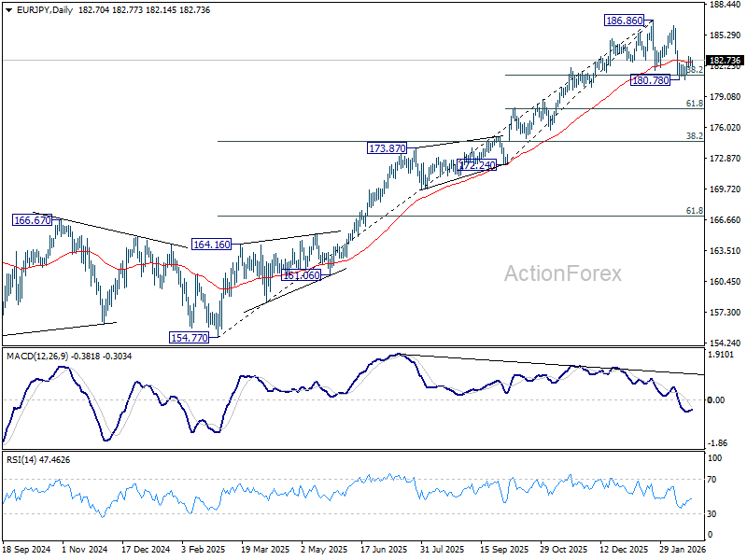Click the 17 Jun 2025 date on the time axis
The width and height of the screenshot is (747, 560).
click(x=384, y=549)
